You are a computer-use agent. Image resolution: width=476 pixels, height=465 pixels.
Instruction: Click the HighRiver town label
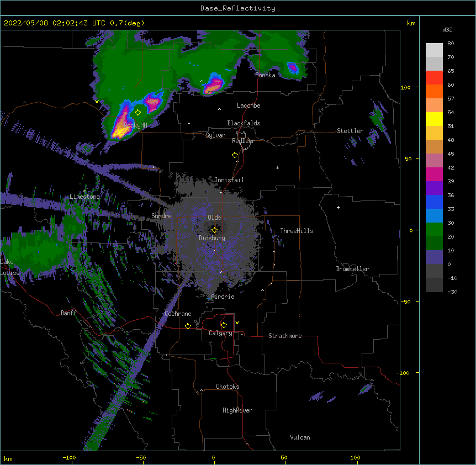pos(237,410)
